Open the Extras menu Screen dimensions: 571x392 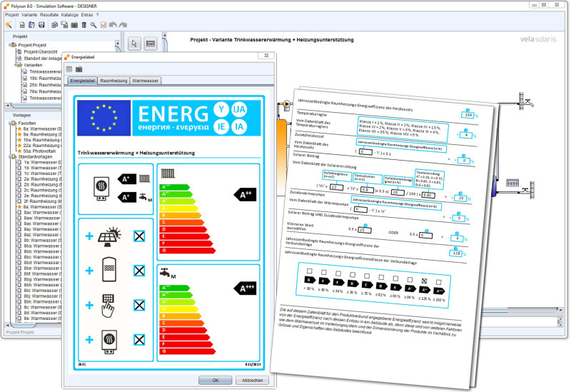[86, 15]
